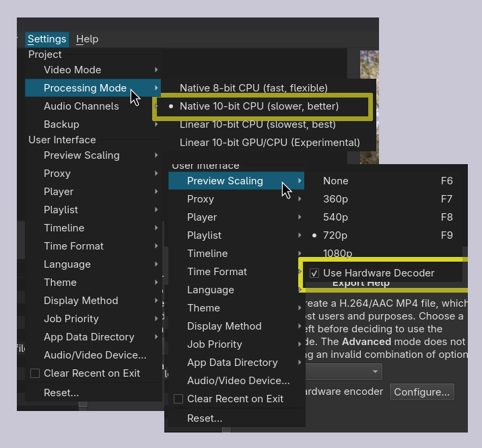482x448 pixels.
Task: Select Linear 10-bit CPU (slowest, best)
Action: click(259, 124)
